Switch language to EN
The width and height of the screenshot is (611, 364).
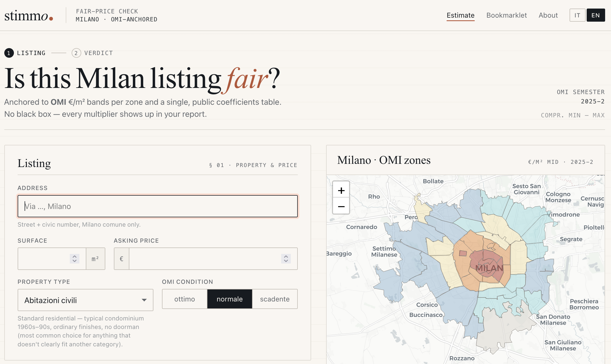[x=596, y=15]
